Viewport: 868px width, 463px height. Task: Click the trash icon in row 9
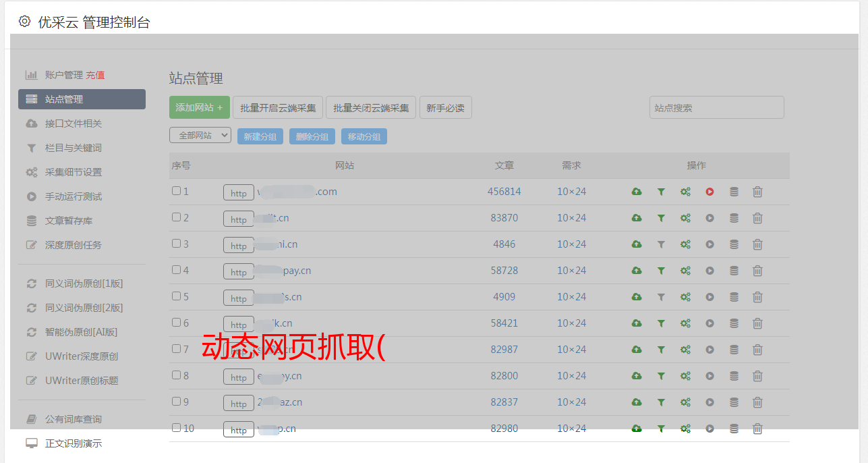[x=757, y=402]
